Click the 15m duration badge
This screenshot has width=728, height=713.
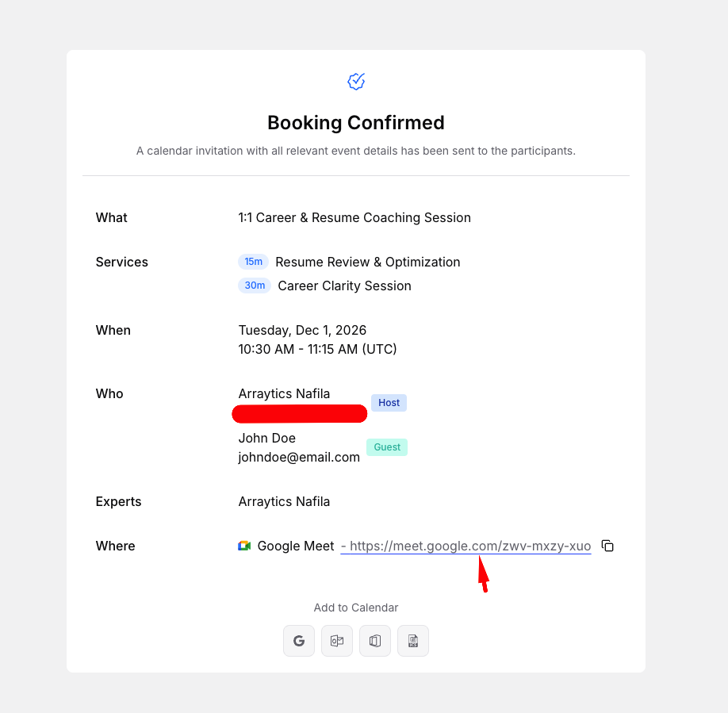click(x=254, y=262)
